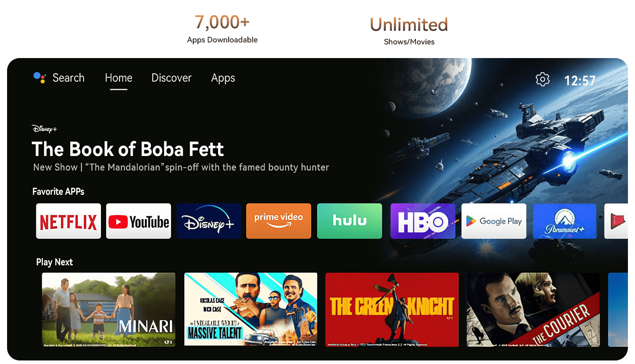Play the Minari thumbnail
The image size is (635, 364).
click(109, 309)
